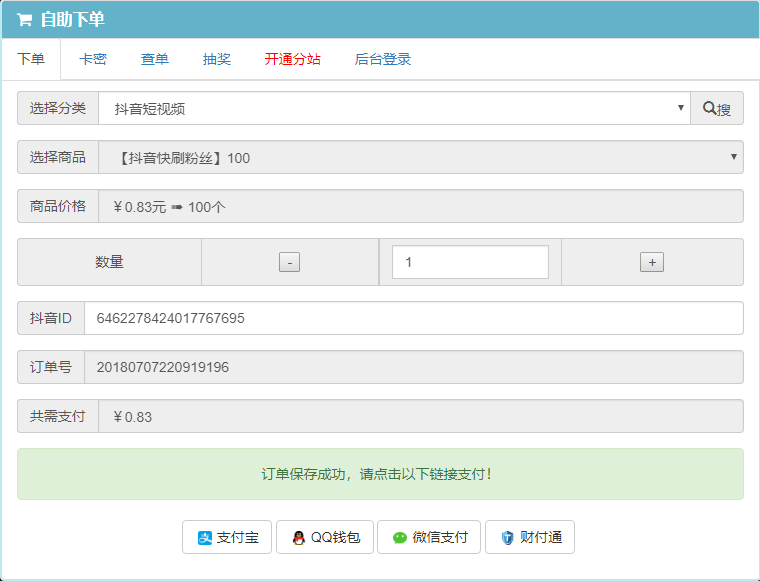The image size is (760, 581).
Task: Decrease quantity with the minus button
Action: 289,262
